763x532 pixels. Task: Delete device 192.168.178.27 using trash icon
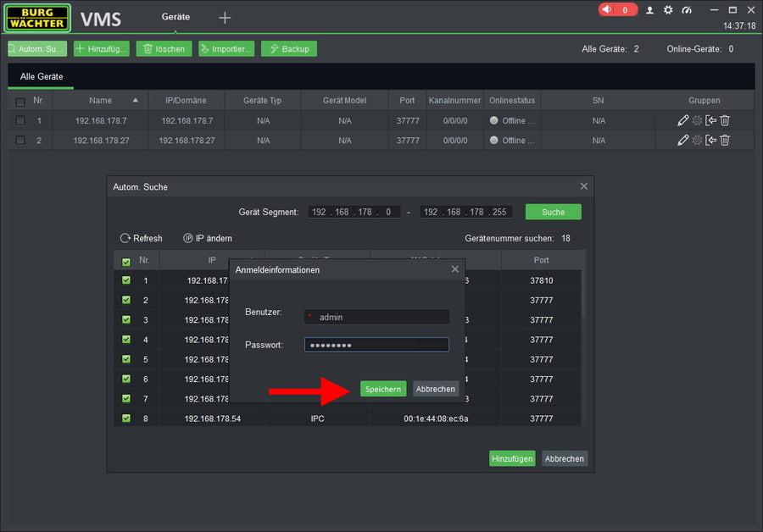725,141
